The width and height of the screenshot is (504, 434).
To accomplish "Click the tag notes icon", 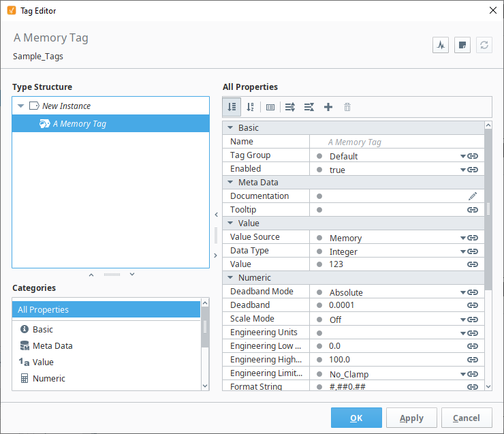I will click(462, 45).
